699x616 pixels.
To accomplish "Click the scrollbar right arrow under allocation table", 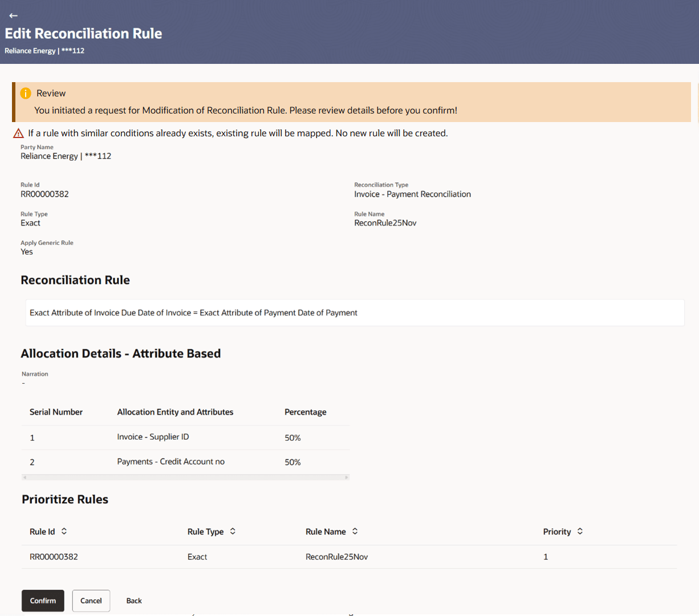I will [346, 477].
